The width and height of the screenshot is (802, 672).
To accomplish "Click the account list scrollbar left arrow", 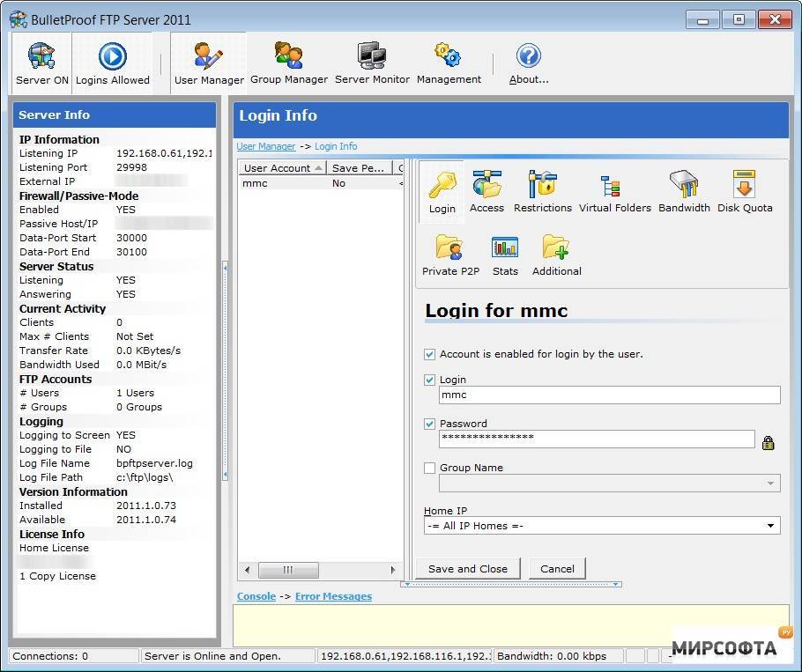I will click(248, 570).
